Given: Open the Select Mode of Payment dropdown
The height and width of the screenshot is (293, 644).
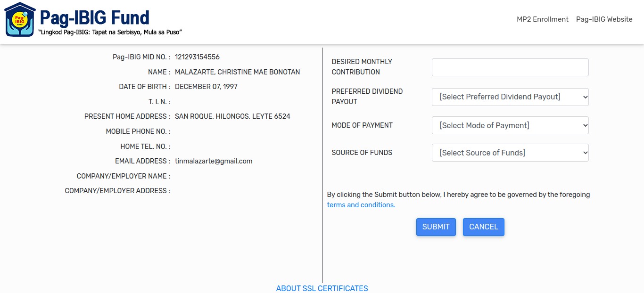Looking at the screenshot, I should (x=510, y=125).
